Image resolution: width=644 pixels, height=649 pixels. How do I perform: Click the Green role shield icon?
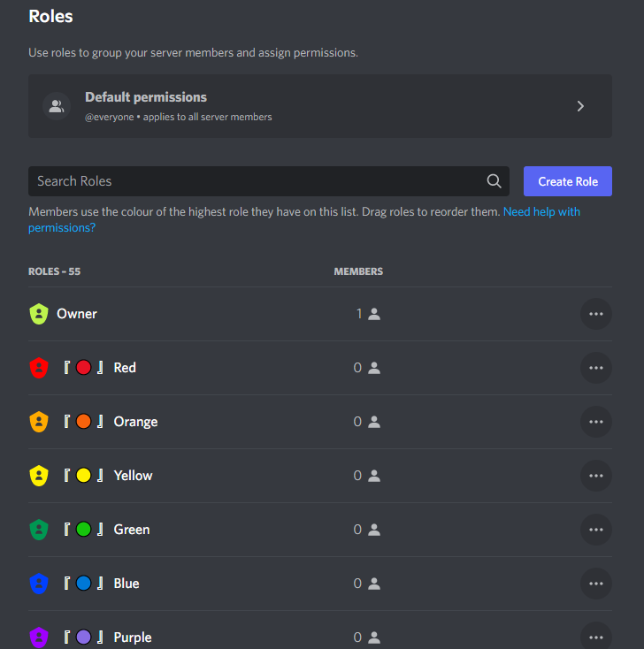[x=38, y=530]
